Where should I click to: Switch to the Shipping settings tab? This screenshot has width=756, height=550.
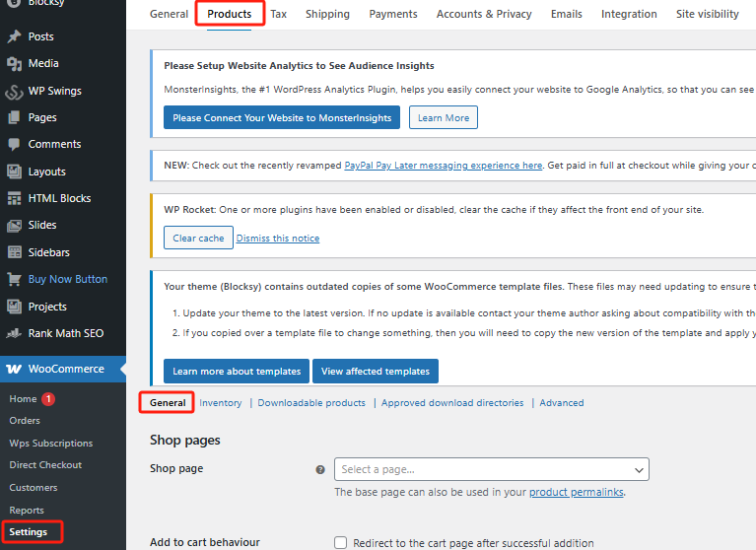tap(327, 14)
